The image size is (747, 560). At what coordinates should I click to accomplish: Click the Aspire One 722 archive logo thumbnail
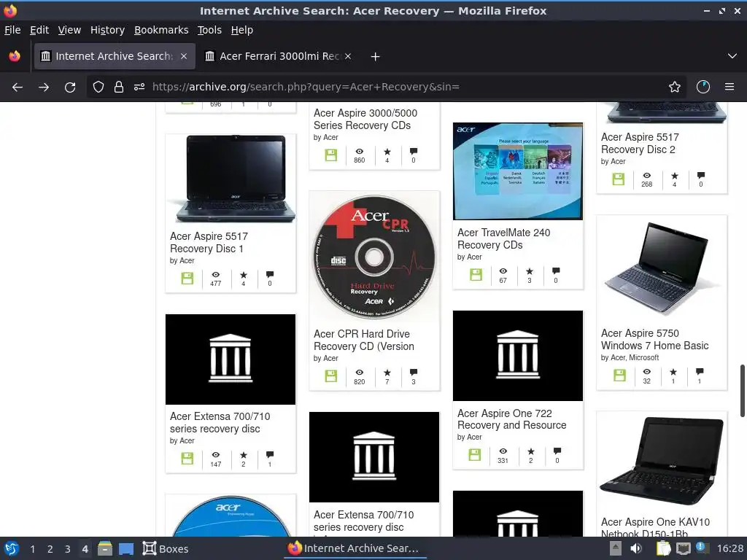(x=518, y=356)
